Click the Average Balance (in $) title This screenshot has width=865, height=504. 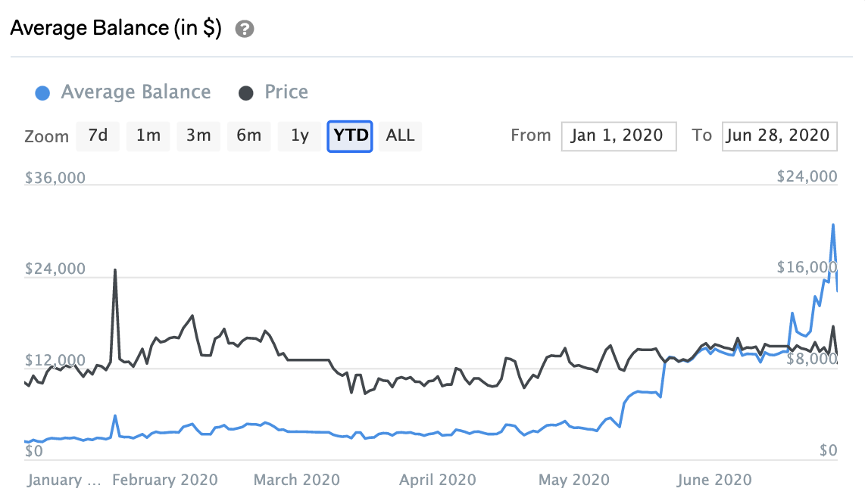[116, 28]
